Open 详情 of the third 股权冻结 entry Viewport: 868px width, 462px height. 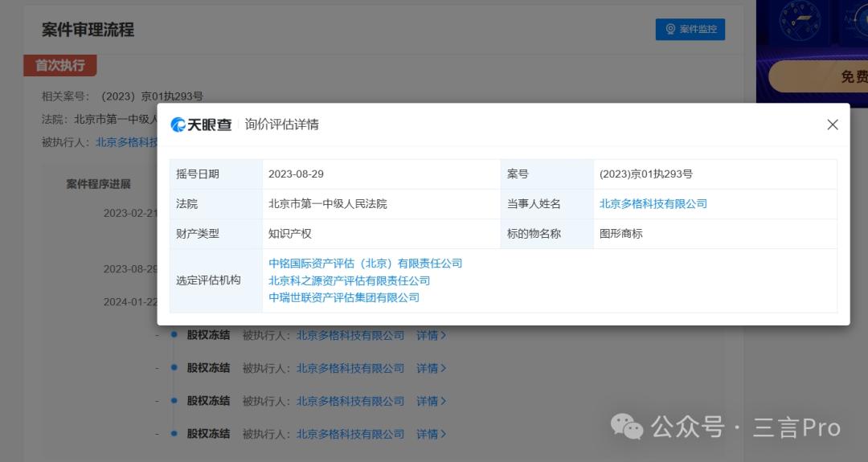tap(431, 401)
